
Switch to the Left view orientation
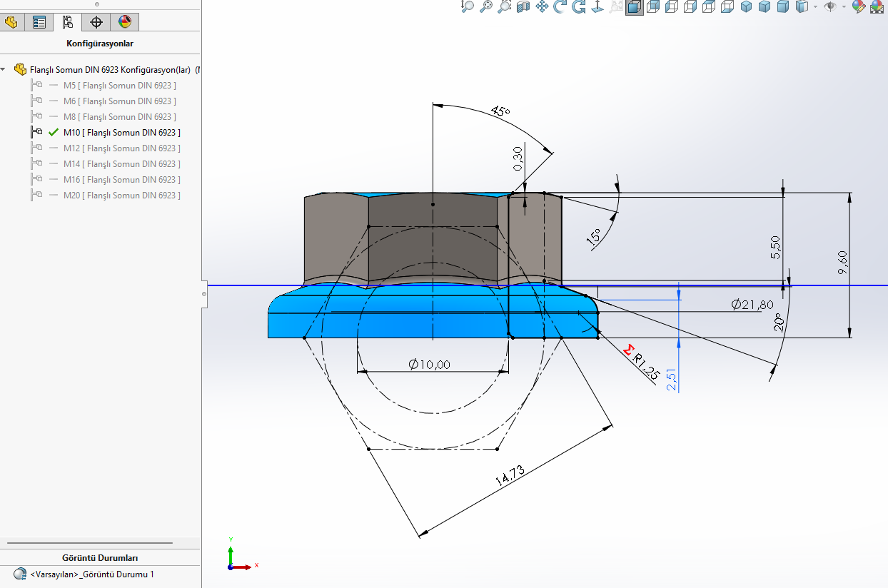pos(671,7)
